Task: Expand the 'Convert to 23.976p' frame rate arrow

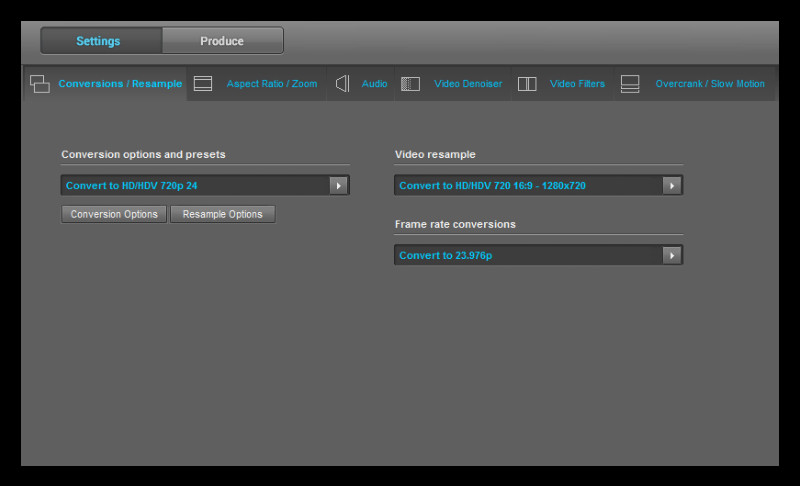Action: 671,255
